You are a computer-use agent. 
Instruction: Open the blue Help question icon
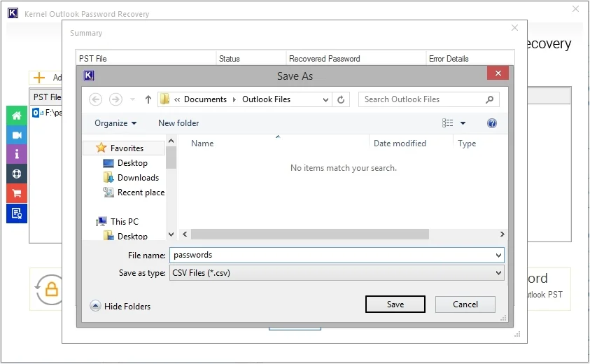492,123
